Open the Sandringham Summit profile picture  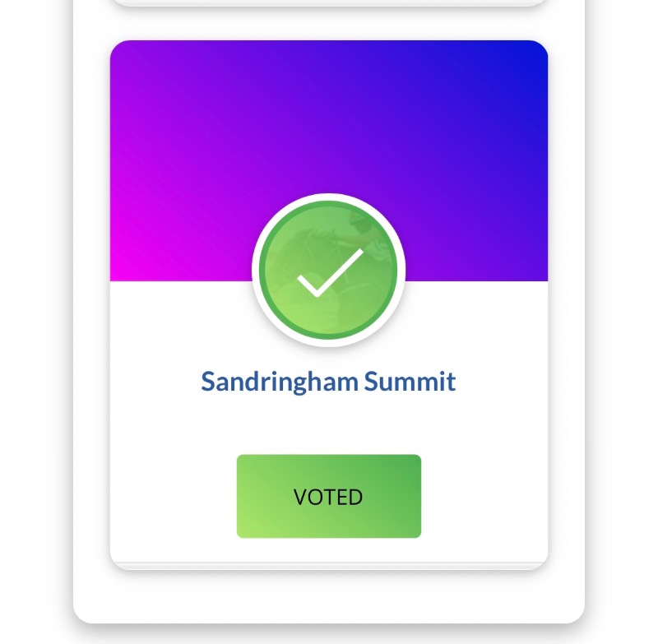pyautogui.click(x=328, y=271)
